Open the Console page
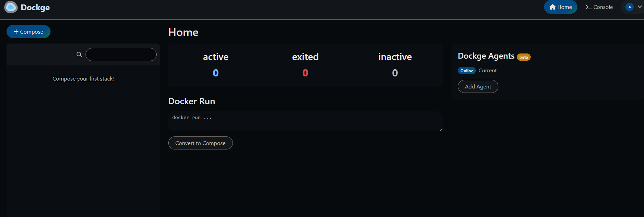The height and width of the screenshot is (217, 644). coord(599,7)
